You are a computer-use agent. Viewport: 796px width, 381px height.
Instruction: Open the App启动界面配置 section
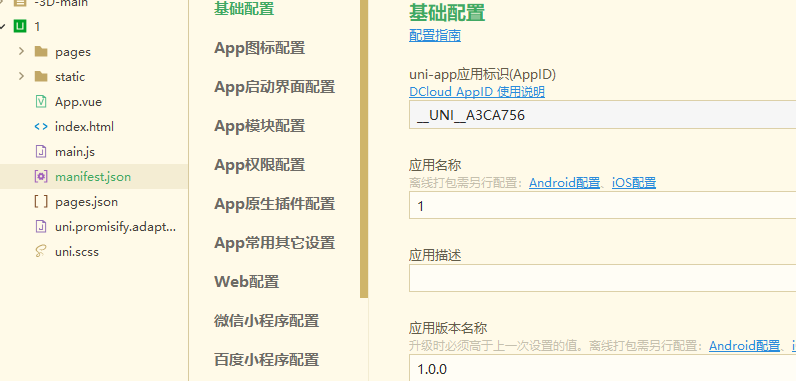coord(275,87)
